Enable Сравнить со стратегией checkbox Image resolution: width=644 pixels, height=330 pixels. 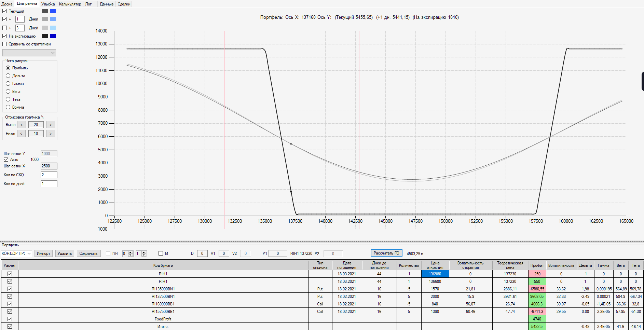pos(5,44)
